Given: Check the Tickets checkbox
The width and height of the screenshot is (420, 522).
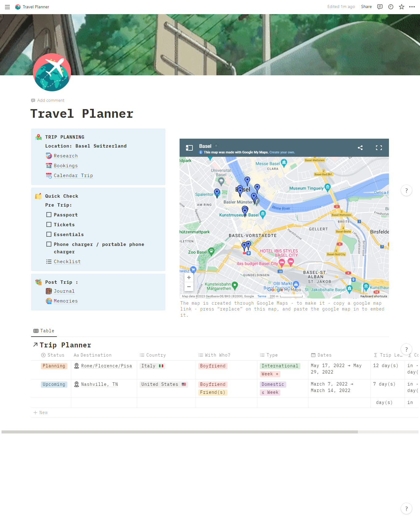Looking at the screenshot, I should click(x=49, y=224).
